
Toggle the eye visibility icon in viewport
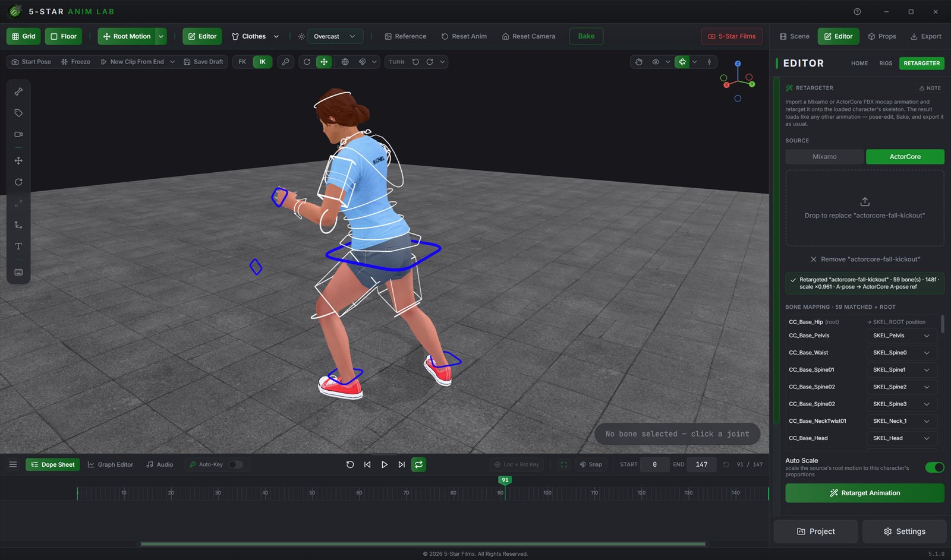[x=656, y=62]
